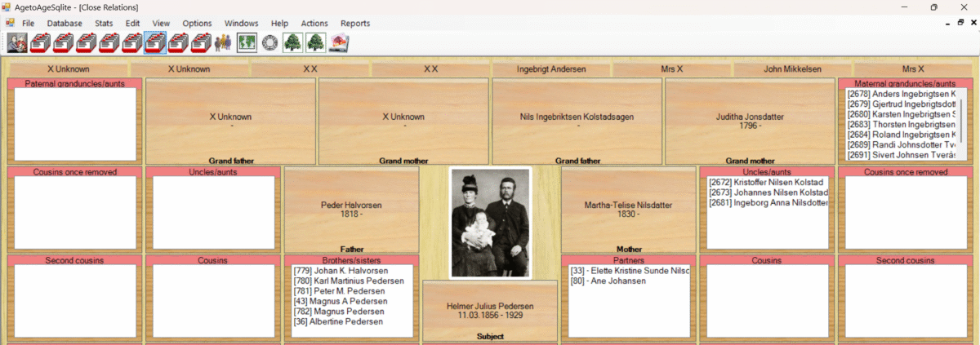Open the Options menu

pyautogui.click(x=197, y=24)
